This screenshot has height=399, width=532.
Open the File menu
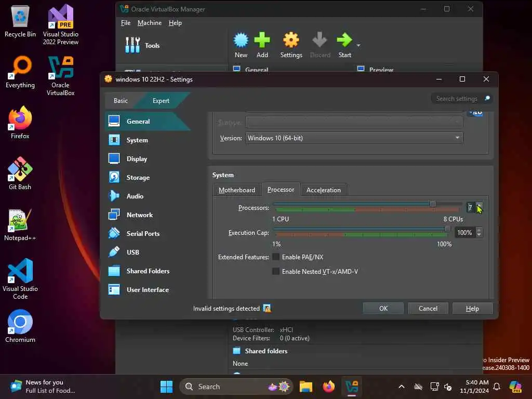coord(126,23)
